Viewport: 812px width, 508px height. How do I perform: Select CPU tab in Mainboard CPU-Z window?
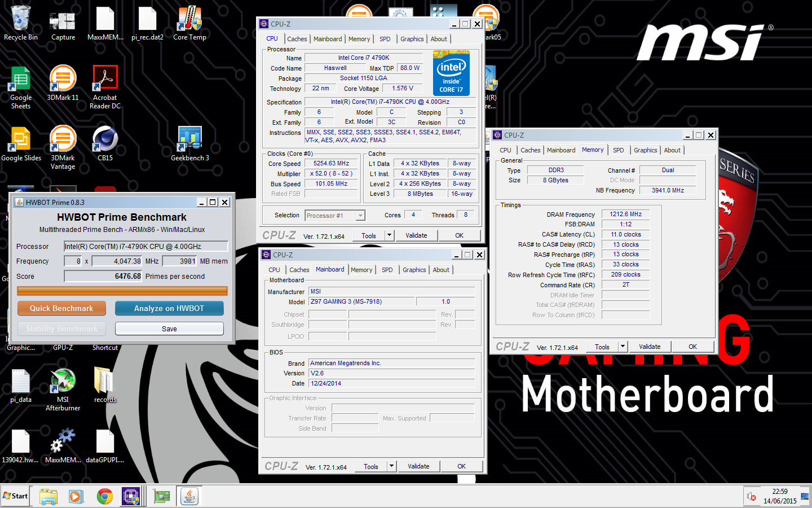point(274,270)
